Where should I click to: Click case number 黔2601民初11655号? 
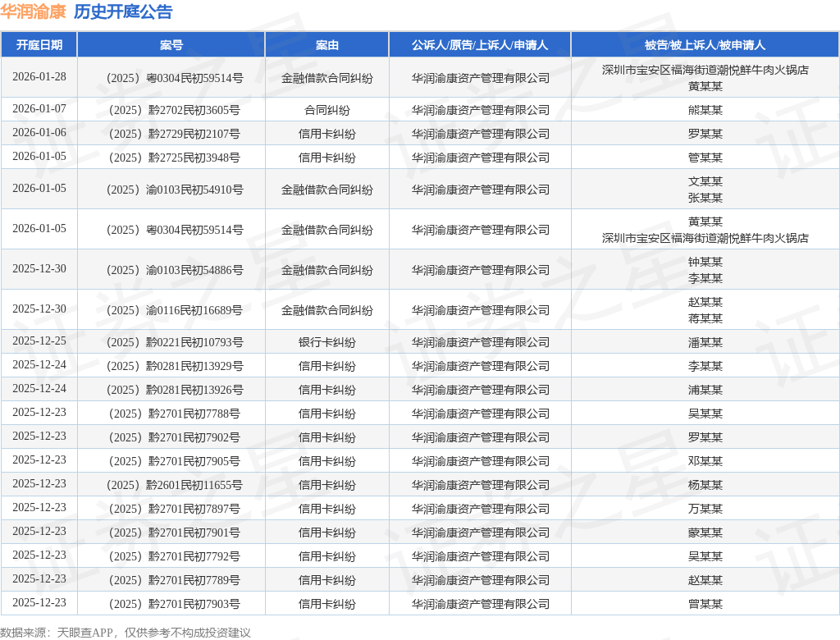point(175,485)
